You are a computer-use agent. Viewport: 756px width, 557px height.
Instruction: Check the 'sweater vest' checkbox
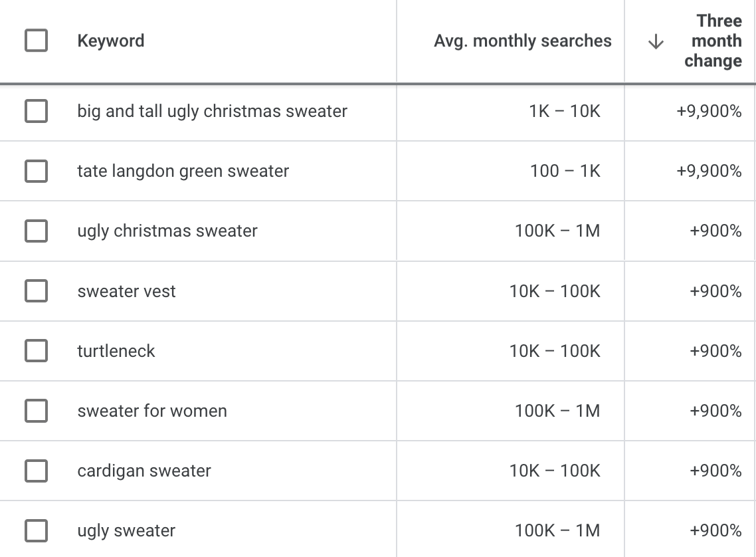click(x=35, y=290)
